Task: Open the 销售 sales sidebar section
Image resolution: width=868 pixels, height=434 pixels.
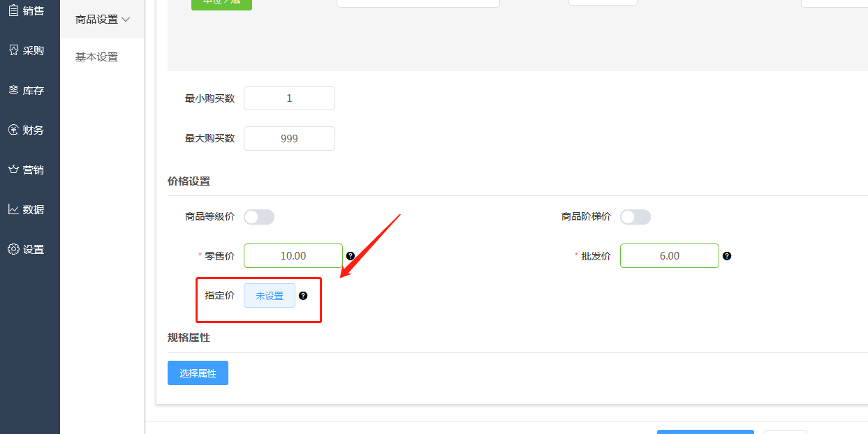Action: 27,10
